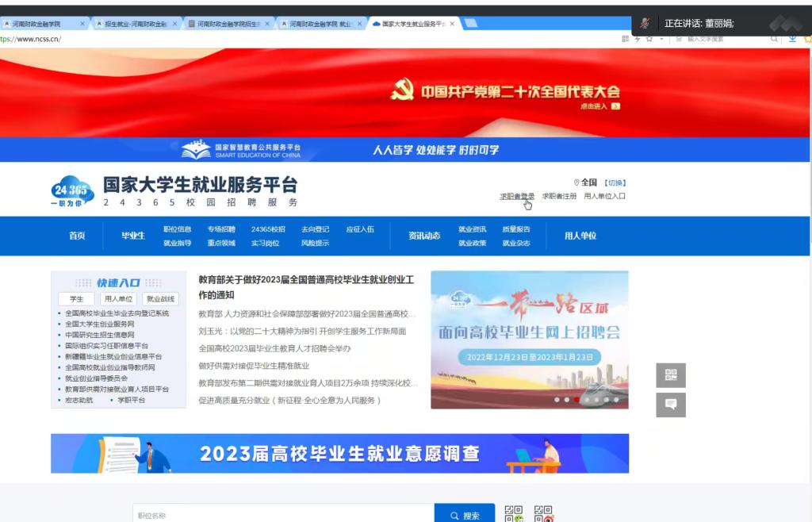This screenshot has height=522, width=812.
Task: Click the 职位名称 search input field
Action: coord(283,513)
